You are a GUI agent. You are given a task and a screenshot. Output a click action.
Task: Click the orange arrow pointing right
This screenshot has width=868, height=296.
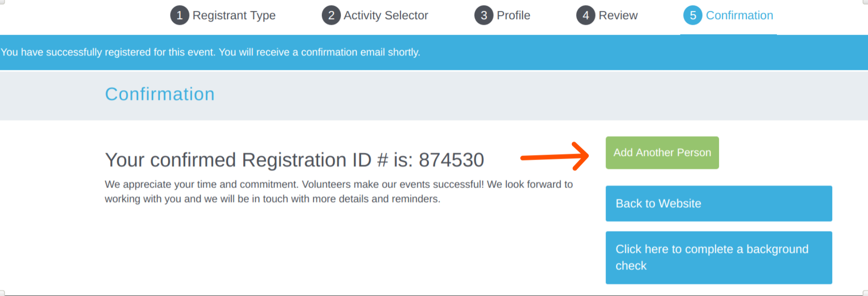click(x=554, y=156)
